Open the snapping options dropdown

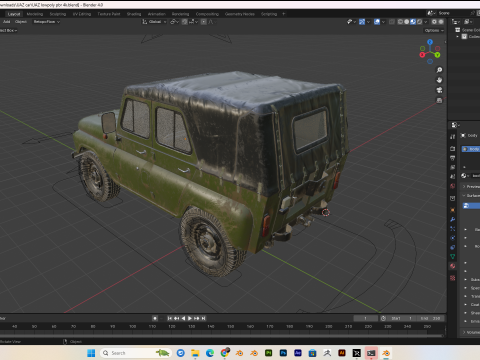tap(193, 22)
